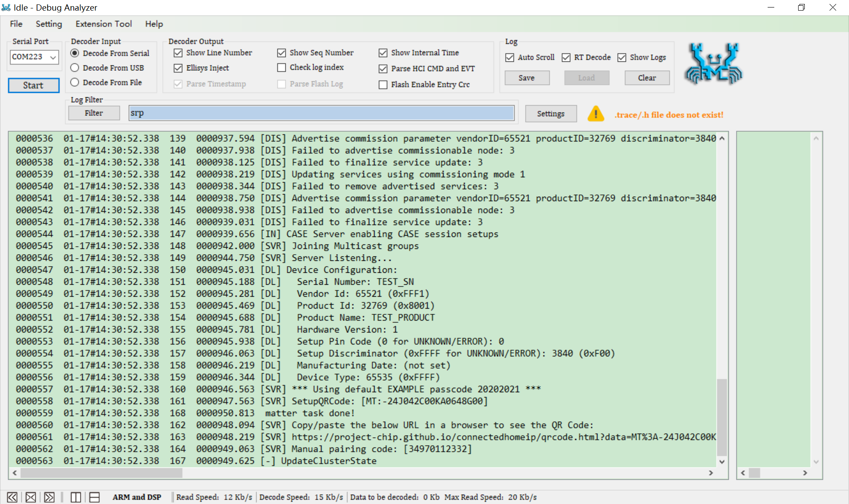
Task: Toggle Parse HCI CMD and EVT checkbox
Action: click(383, 69)
